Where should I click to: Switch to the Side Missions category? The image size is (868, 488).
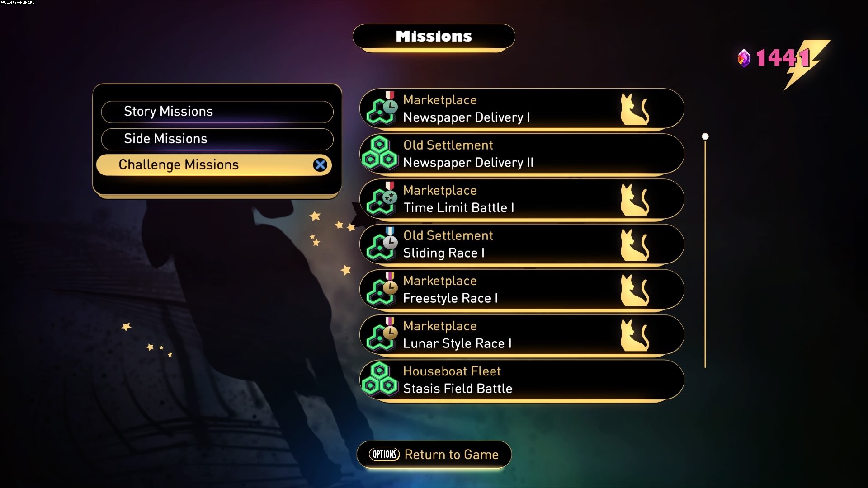coord(217,139)
